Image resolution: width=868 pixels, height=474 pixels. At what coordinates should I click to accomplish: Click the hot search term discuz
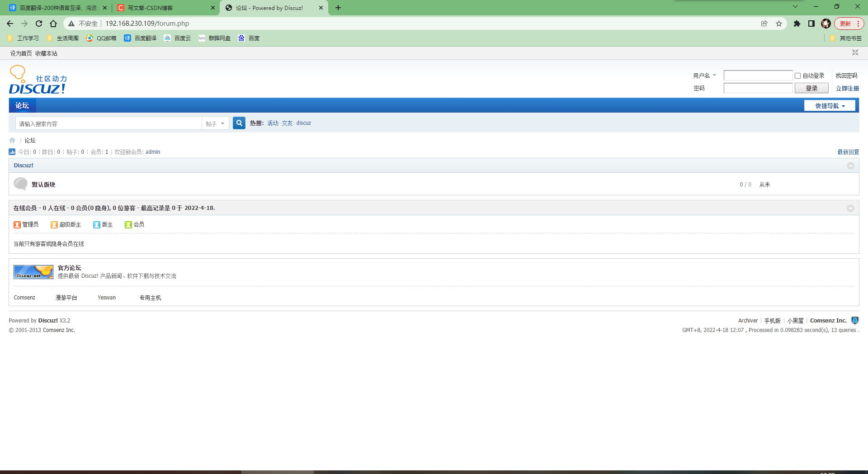pyautogui.click(x=304, y=123)
